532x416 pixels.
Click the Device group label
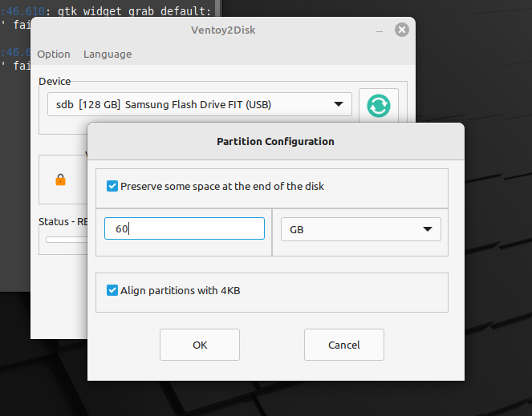[x=55, y=82]
